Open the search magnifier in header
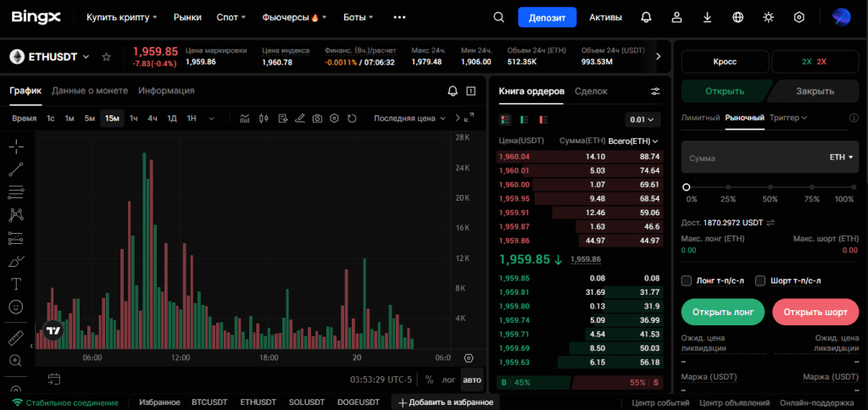Viewport: 868px width, 410px height. tap(498, 17)
